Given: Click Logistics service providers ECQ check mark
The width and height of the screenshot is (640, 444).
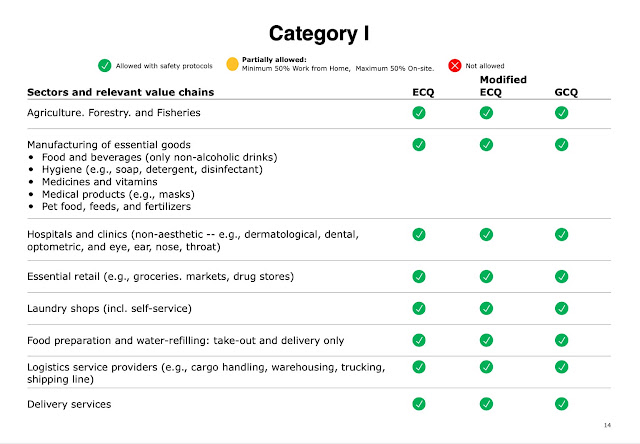Looking at the screenshot, I should pyautogui.click(x=419, y=367).
